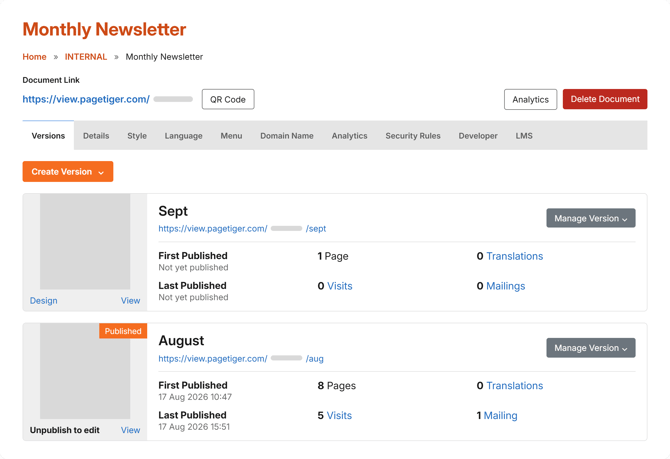Viewport: 670px width, 459px height.
Task: Click the 'Document Link' label
Action: [x=51, y=80]
